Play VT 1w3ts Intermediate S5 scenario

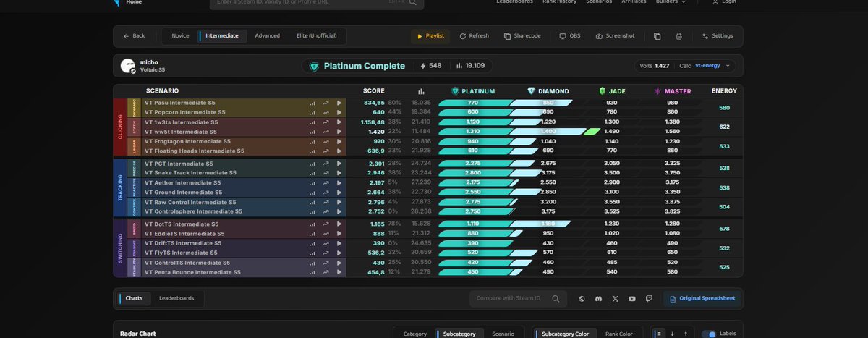click(x=339, y=122)
